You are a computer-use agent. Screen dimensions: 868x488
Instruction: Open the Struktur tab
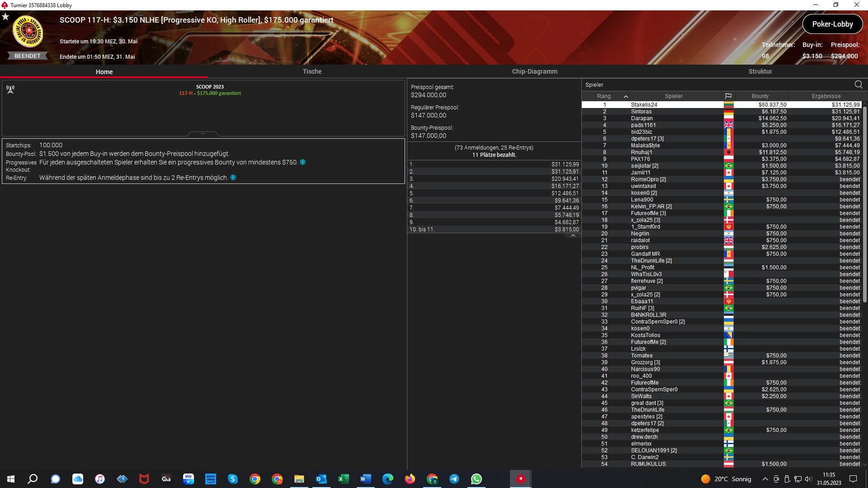[760, 71]
